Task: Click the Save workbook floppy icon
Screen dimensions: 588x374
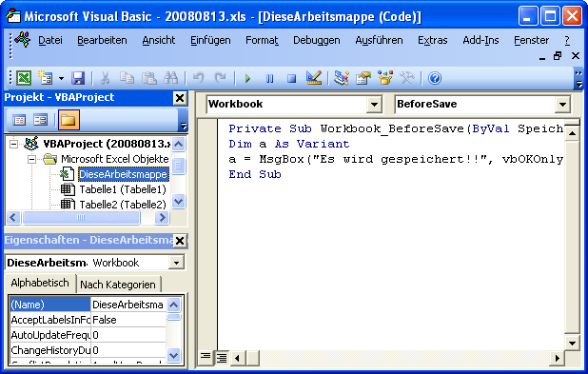Action: coord(78,78)
